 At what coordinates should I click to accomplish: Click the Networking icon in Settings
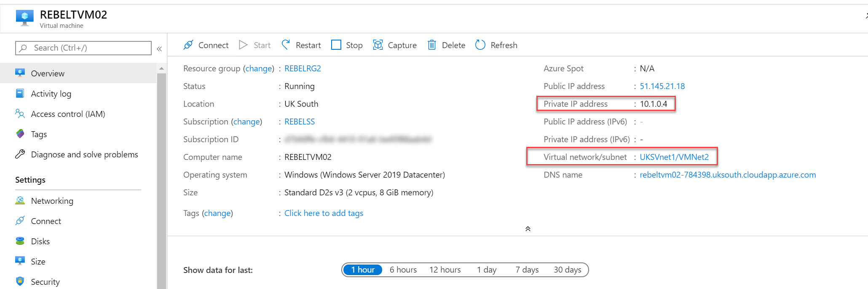(20, 200)
